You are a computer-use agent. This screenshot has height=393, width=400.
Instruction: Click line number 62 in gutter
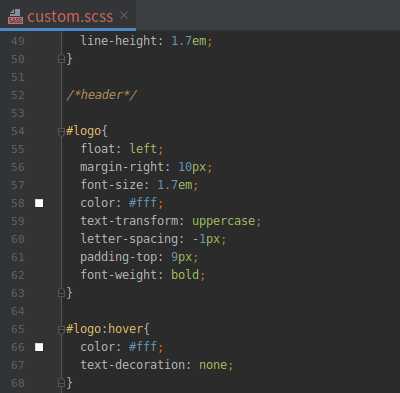pos(18,275)
